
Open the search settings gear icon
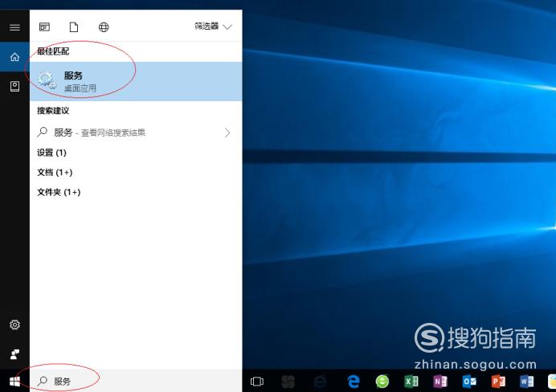click(x=14, y=325)
